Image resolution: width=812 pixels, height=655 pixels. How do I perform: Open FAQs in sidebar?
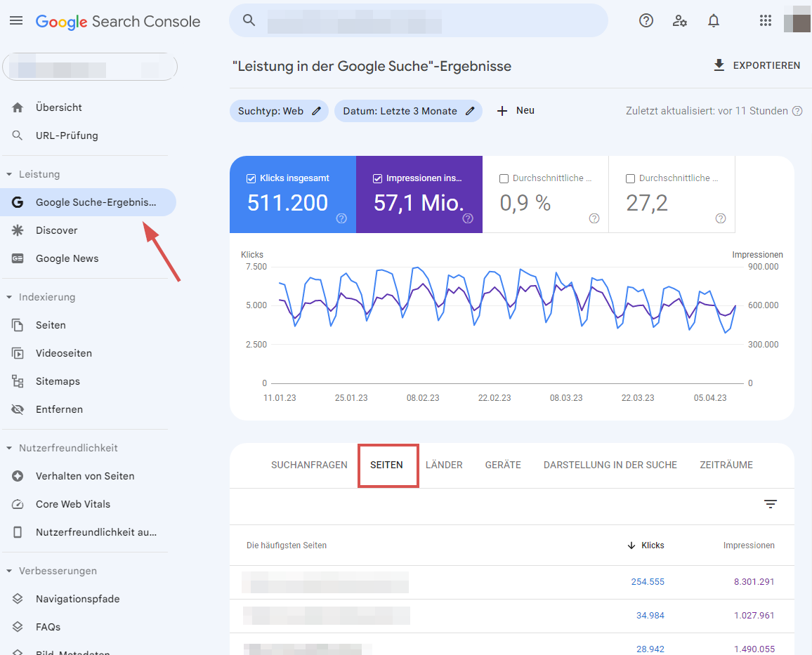pyautogui.click(x=48, y=626)
